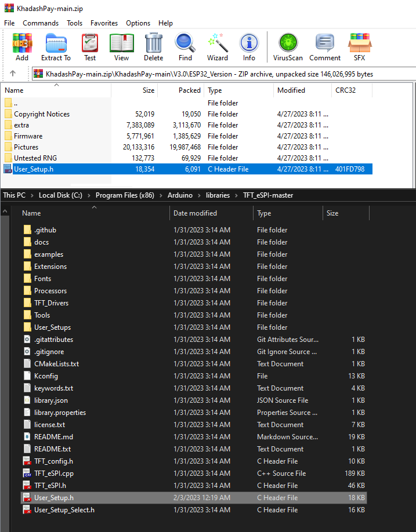Click the .gitattributes file icon
Screen dimensions: 416x532
point(27,339)
